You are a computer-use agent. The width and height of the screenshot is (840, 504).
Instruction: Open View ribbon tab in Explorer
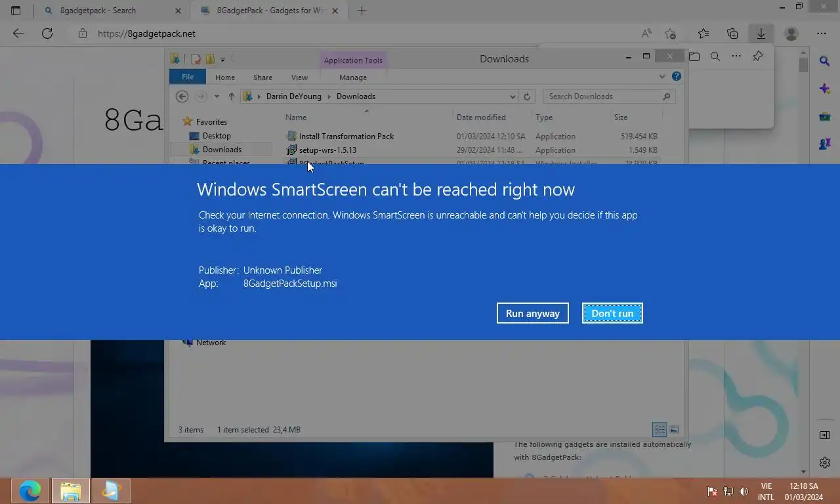click(x=299, y=77)
